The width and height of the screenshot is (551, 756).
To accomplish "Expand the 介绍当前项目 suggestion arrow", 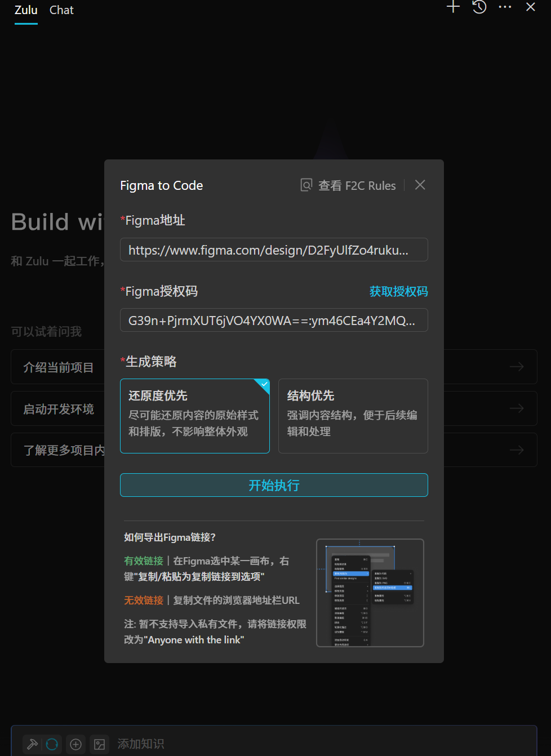I will pos(517,367).
